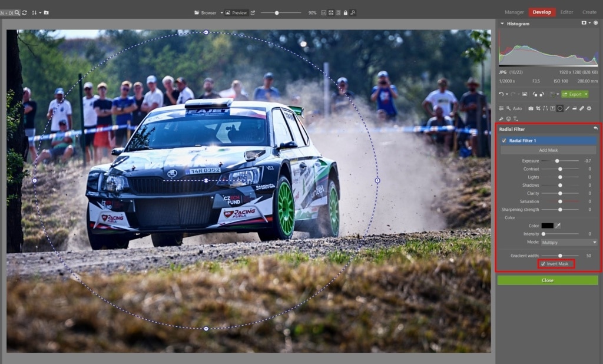Rotate the photo right
This screenshot has height=364, width=603.
coord(542,94)
